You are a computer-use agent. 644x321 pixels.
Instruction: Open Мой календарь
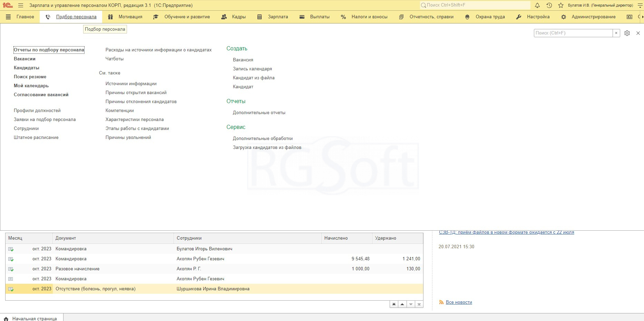coord(31,86)
